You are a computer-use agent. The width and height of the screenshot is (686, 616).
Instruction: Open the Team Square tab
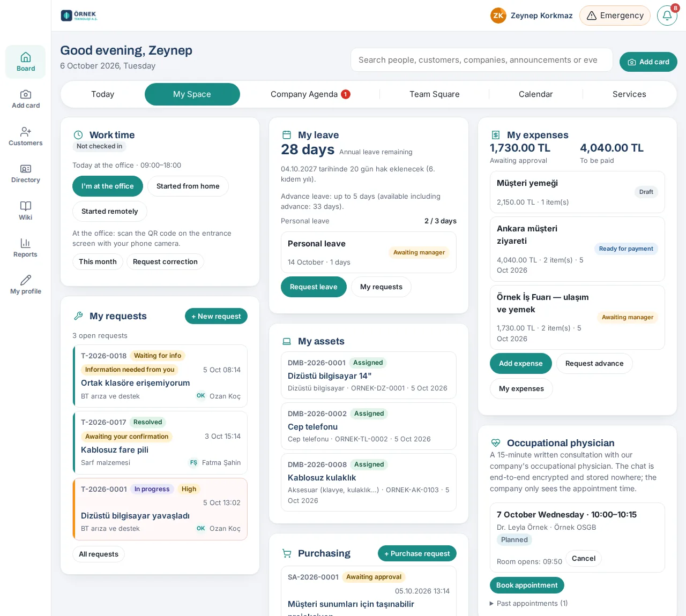click(435, 94)
